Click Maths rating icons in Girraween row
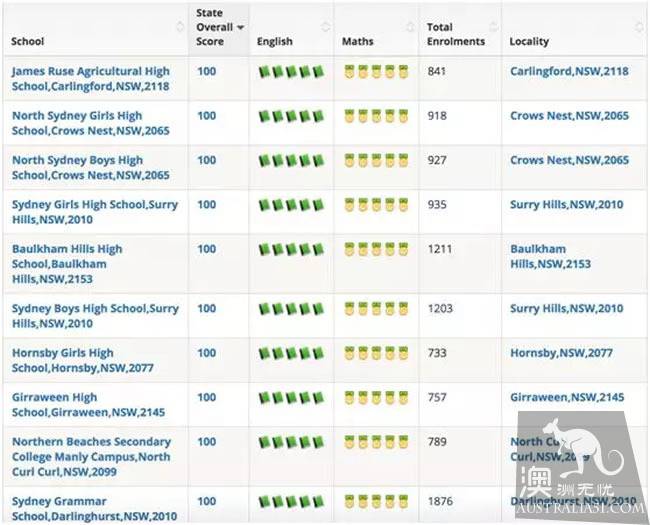 point(376,398)
